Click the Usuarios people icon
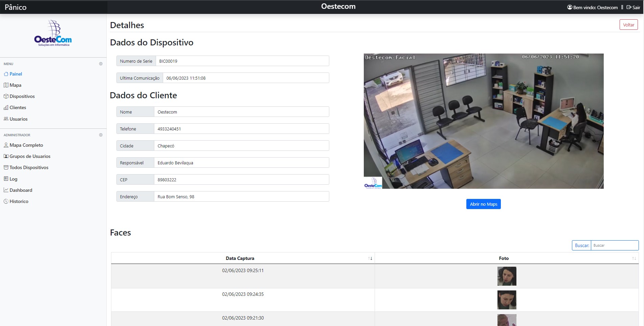 6,119
